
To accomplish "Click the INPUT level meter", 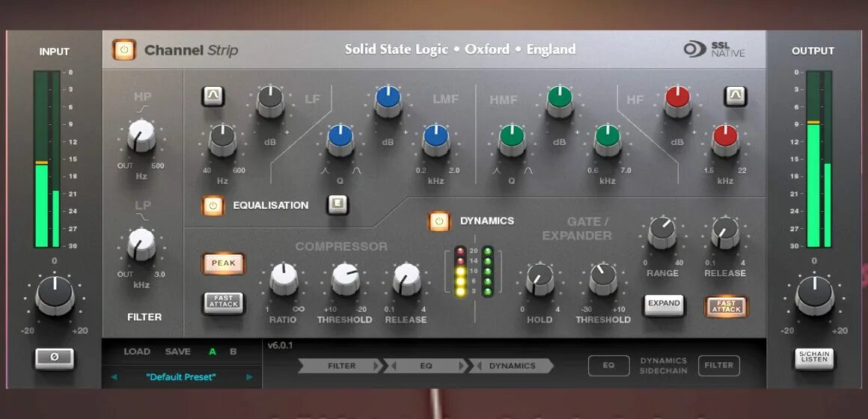I will pos(46,159).
